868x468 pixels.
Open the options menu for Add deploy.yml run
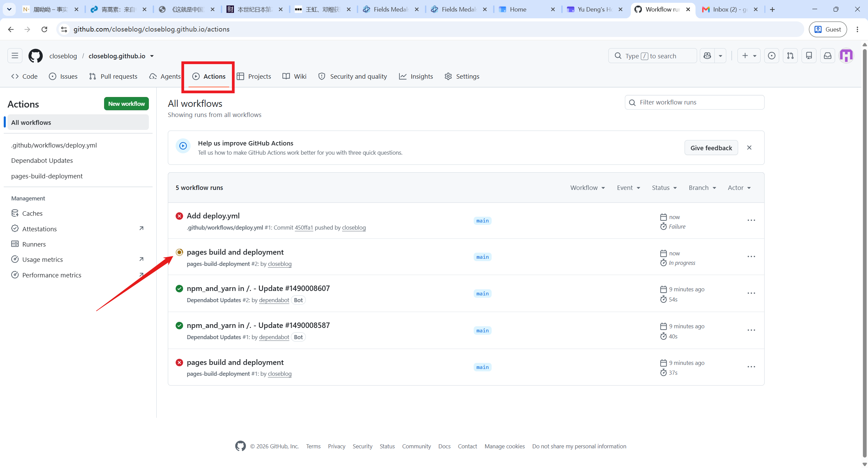751,220
